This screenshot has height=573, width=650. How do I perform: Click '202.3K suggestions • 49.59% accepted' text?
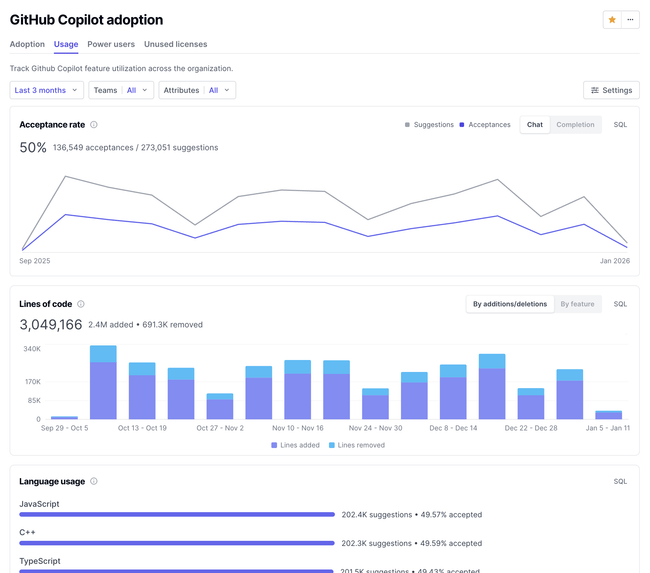click(x=412, y=543)
